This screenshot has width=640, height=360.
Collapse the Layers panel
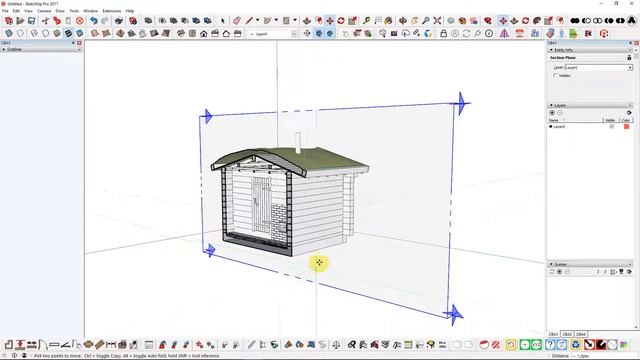point(551,105)
